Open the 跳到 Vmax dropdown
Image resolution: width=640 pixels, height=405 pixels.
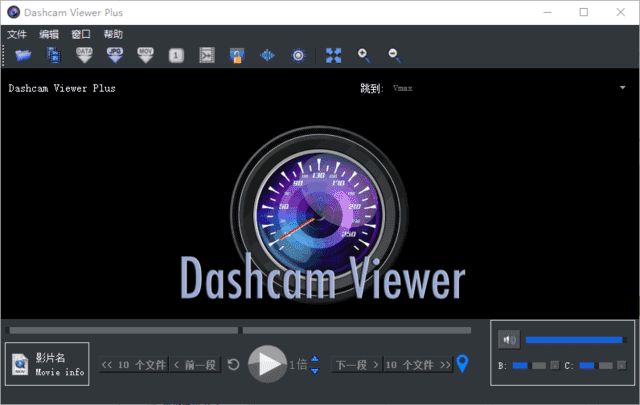tap(621, 88)
